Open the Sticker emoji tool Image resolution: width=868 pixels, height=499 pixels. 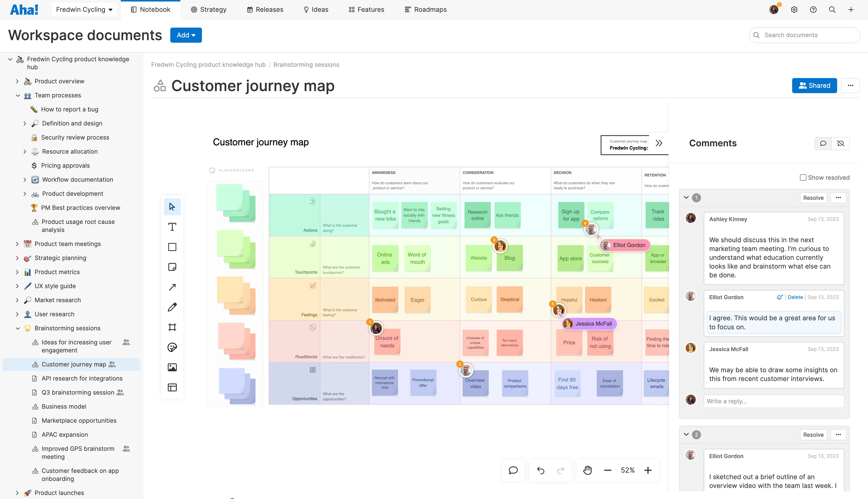(x=172, y=347)
